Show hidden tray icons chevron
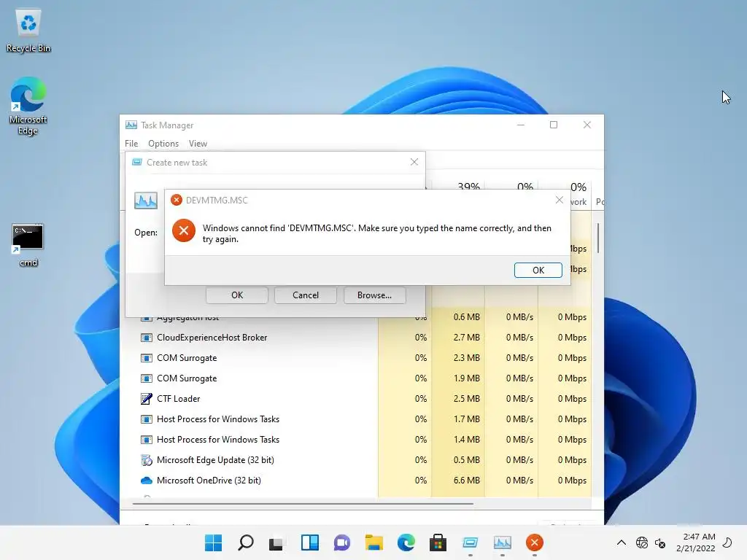Image resolution: width=747 pixels, height=560 pixels. click(x=622, y=542)
